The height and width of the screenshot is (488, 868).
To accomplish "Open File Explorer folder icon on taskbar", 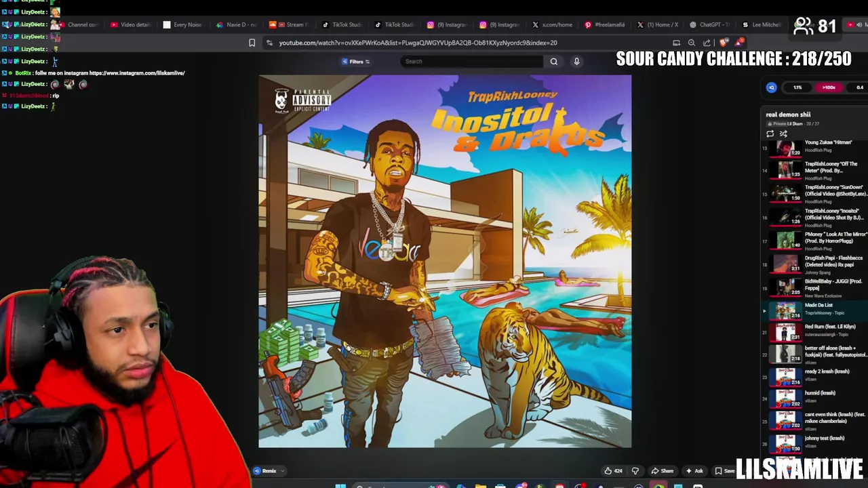I will pyautogui.click(x=480, y=485).
